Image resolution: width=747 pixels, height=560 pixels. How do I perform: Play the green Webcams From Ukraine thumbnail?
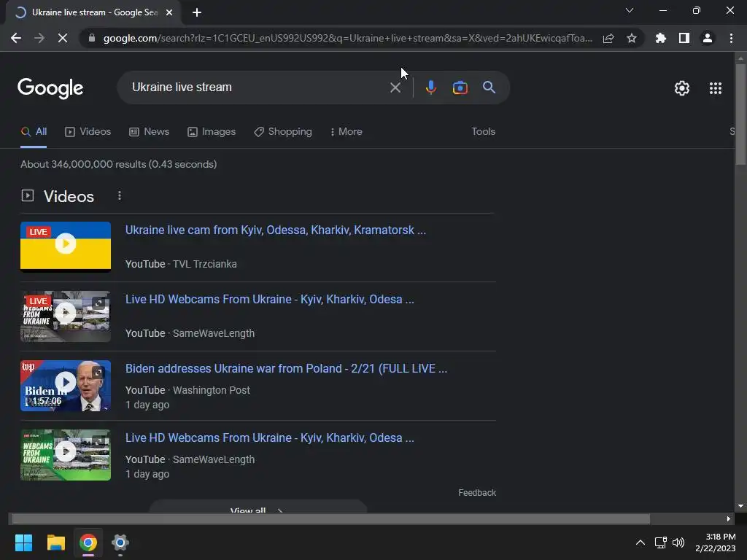(x=66, y=455)
